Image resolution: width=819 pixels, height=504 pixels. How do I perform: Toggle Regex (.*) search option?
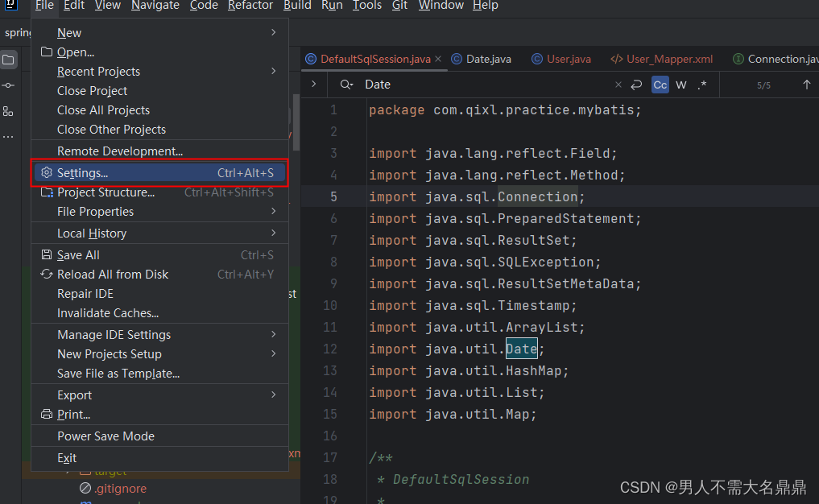(x=702, y=85)
